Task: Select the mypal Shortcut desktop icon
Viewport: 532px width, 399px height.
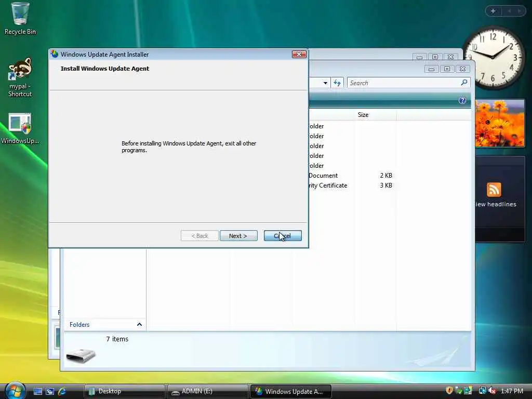Action: click(x=20, y=77)
